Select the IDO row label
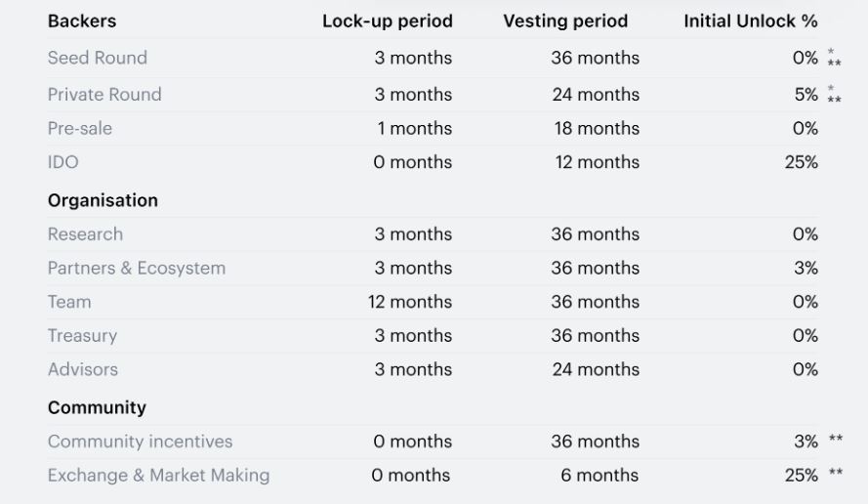This screenshot has width=868, height=504. 63,162
